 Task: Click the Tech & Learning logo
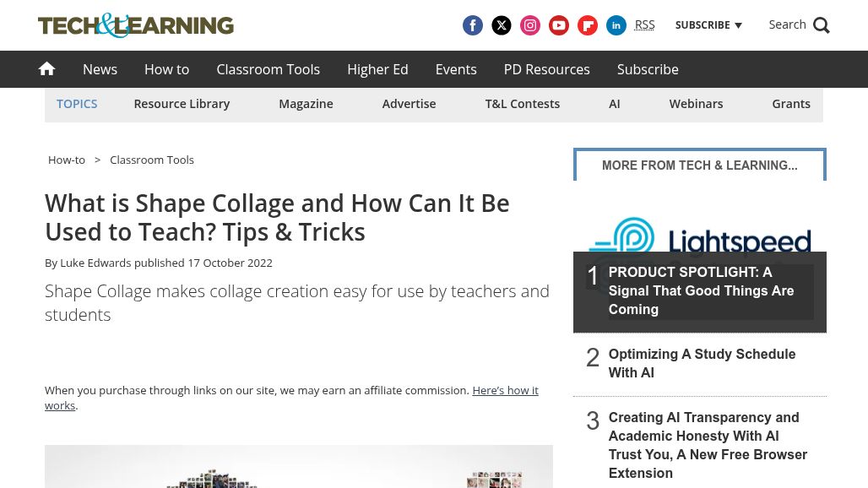point(136,25)
